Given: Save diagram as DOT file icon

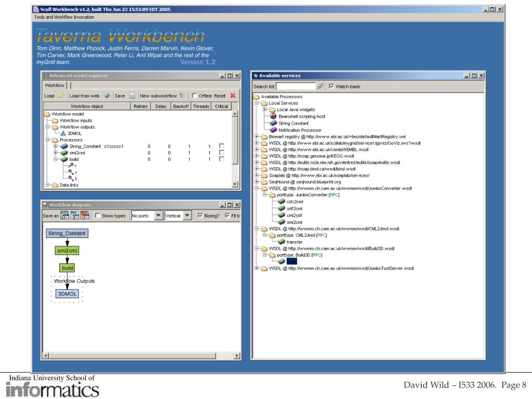Looking at the screenshot, I should point(64,215).
